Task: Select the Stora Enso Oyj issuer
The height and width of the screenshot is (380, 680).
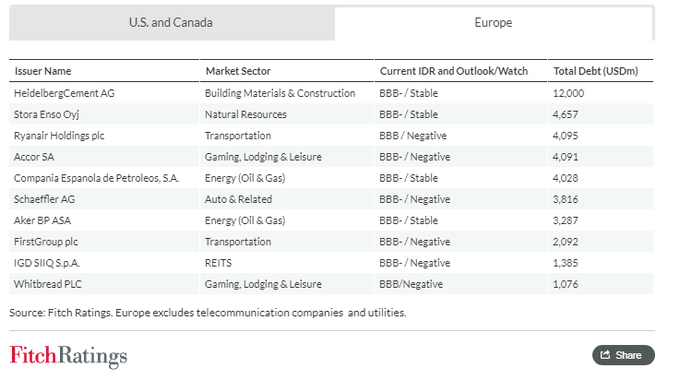Action: (46, 114)
